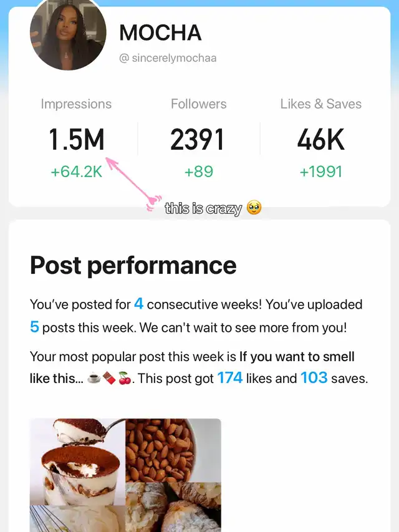Select the 'this is crazy' caption text
The image size is (399, 532).
coord(203,208)
